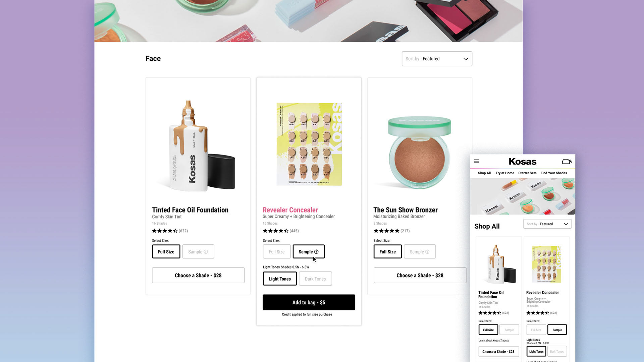
Task: Click Choose a Shade button for Sun Show Bronzer
Action: [x=420, y=275]
